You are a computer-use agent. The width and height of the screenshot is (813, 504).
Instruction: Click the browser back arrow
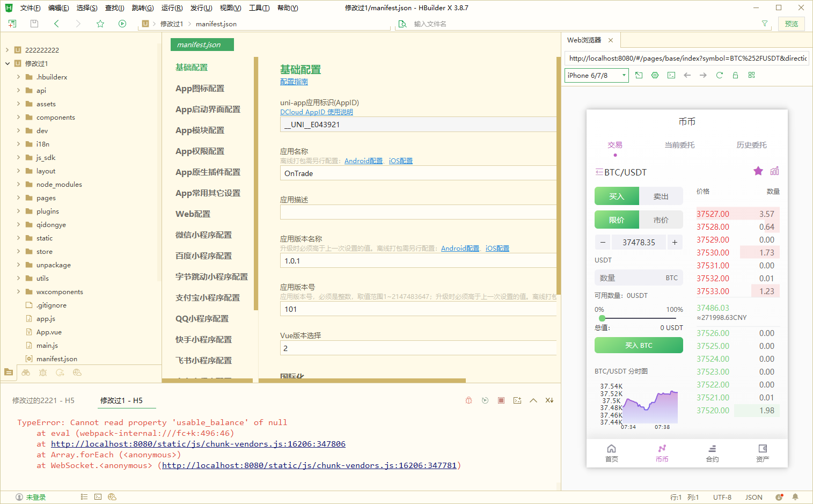click(x=687, y=75)
